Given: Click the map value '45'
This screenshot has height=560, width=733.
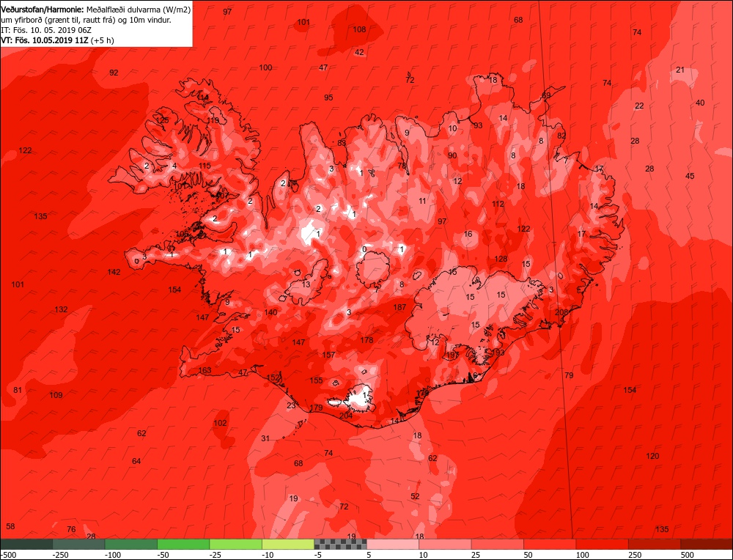Looking at the screenshot, I should pyautogui.click(x=690, y=176).
